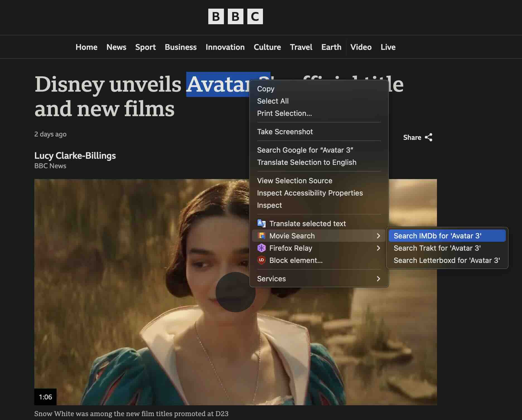Open the Sport section
Viewport: 522px width, 420px height.
(146, 47)
